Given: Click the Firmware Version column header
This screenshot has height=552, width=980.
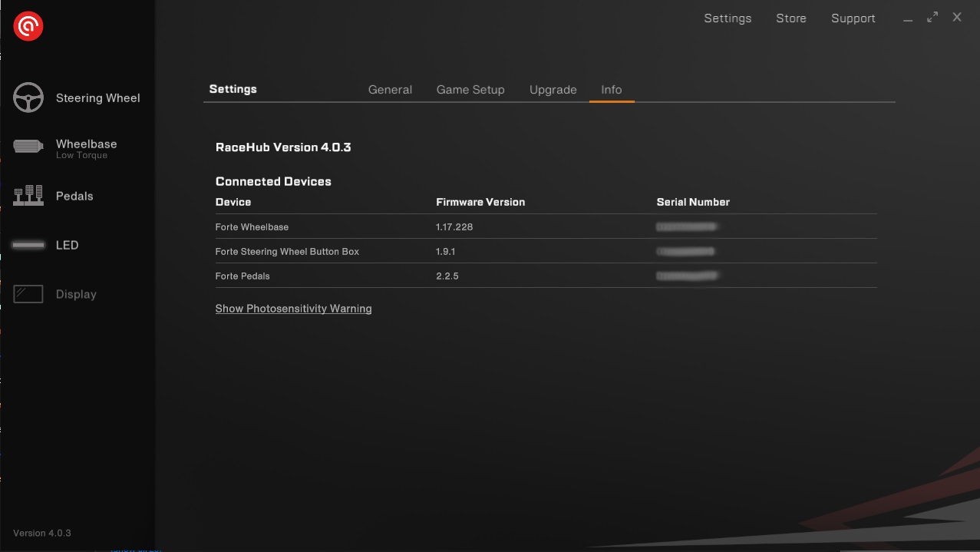Looking at the screenshot, I should coord(480,202).
